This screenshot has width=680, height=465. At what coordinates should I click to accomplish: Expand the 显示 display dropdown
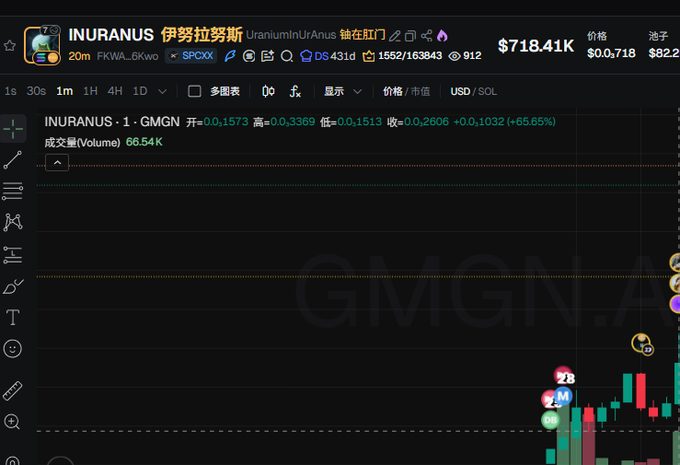click(343, 91)
